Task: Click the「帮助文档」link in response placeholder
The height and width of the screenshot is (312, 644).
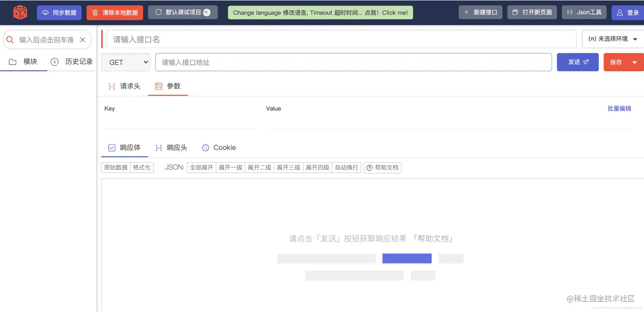Action: click(433, 238)
